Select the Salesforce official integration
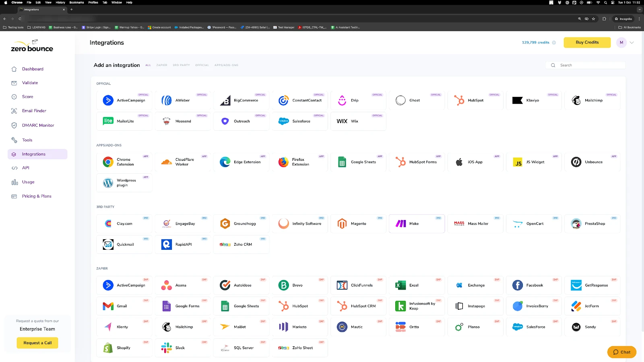The image size is (644, 362). point(299,121)
